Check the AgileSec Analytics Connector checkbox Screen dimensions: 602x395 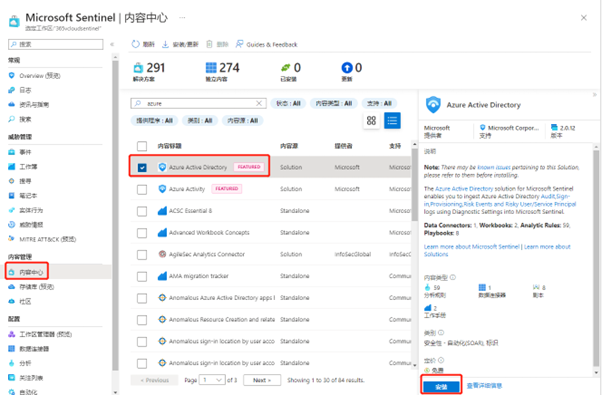click(142, 255)
